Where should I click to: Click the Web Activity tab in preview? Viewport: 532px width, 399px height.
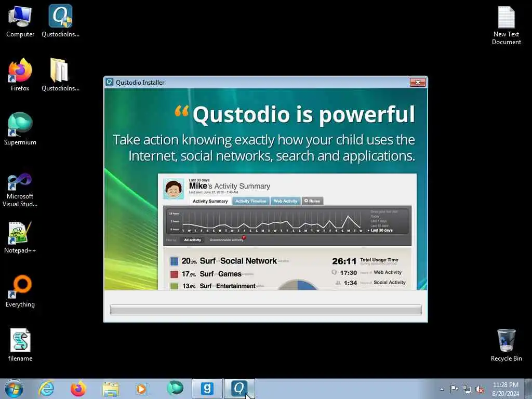coord(285,201)
